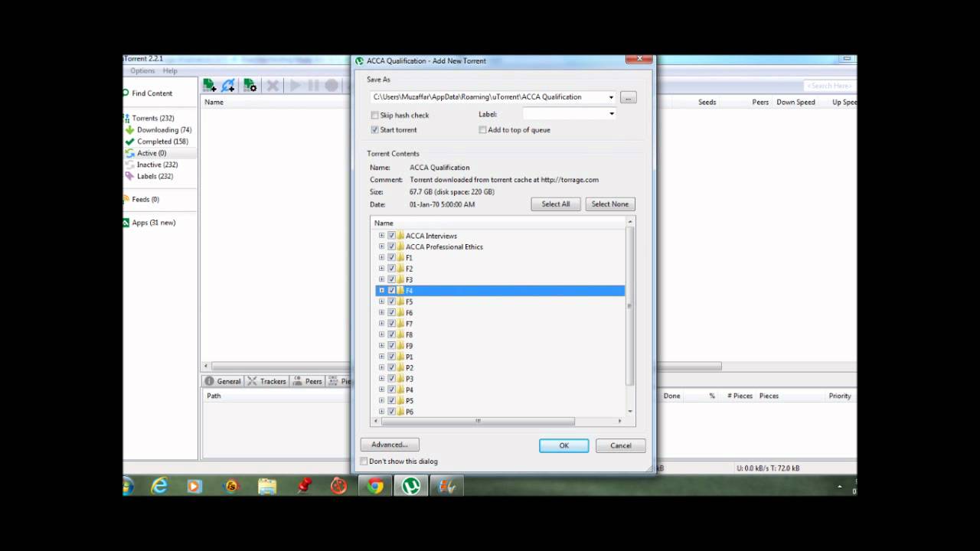980x551 pixels.
Task: Check Don't show this dialog
Action: (x=364, y=461)
